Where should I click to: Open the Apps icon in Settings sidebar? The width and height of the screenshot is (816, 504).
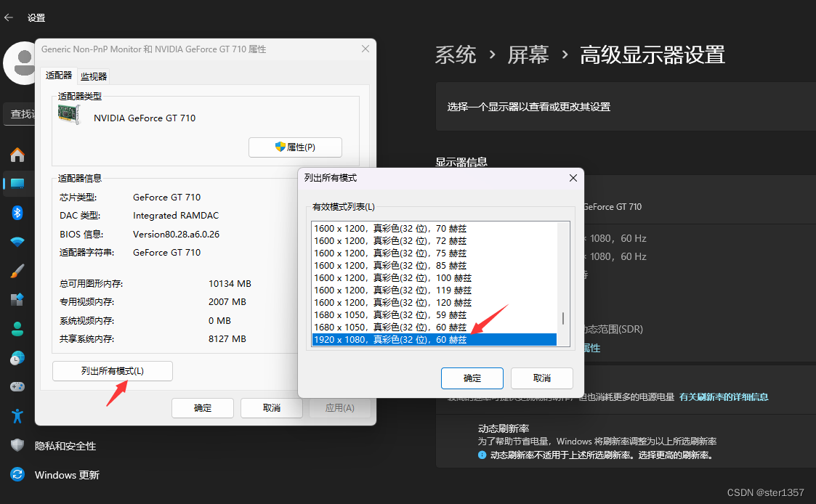coord(17,300)
